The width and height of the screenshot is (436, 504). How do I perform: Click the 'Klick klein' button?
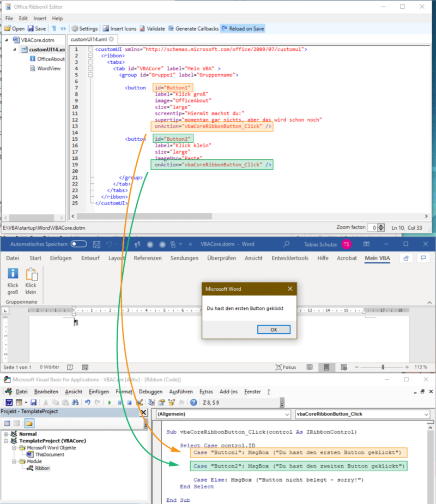click(x=31, y=280)
